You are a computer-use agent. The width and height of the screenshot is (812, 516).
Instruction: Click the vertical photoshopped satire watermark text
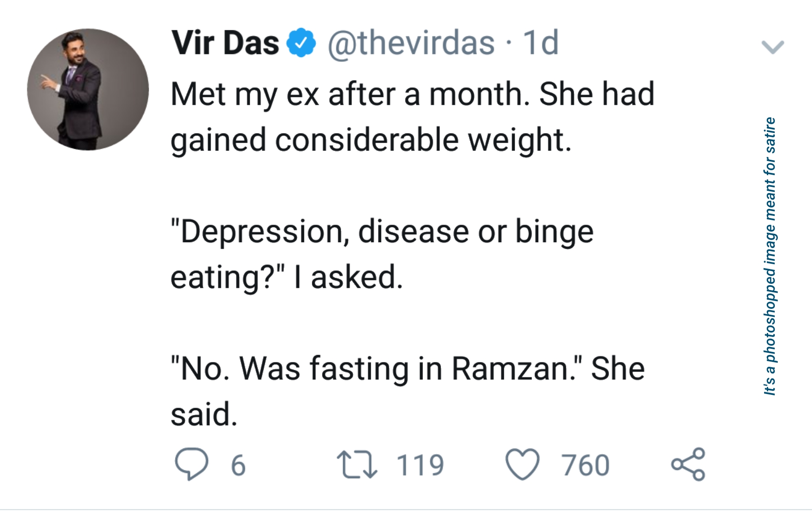[769, 256]
